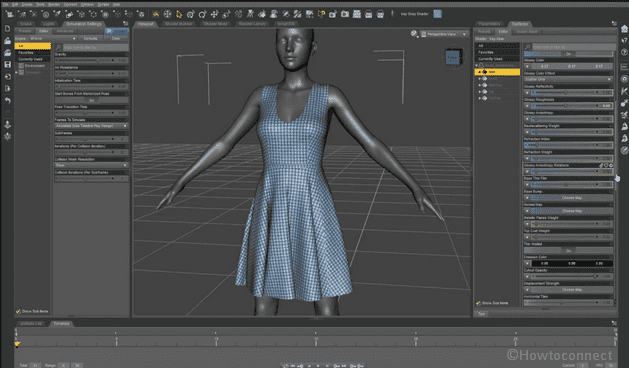629x368 pixels.
Task: Click the circled question mark Help icon
Action: point(624,53)
